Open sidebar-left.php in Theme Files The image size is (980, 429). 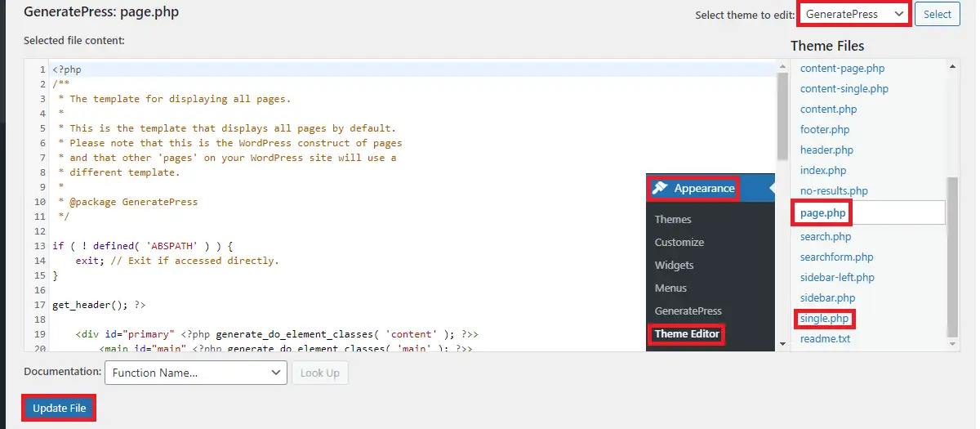tap(837, 278)
